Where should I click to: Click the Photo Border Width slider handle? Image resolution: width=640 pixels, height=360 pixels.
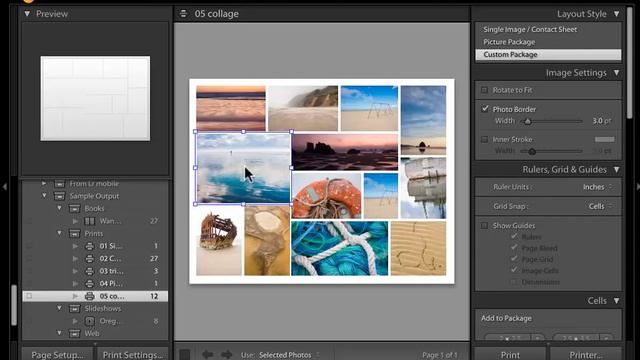528,121
